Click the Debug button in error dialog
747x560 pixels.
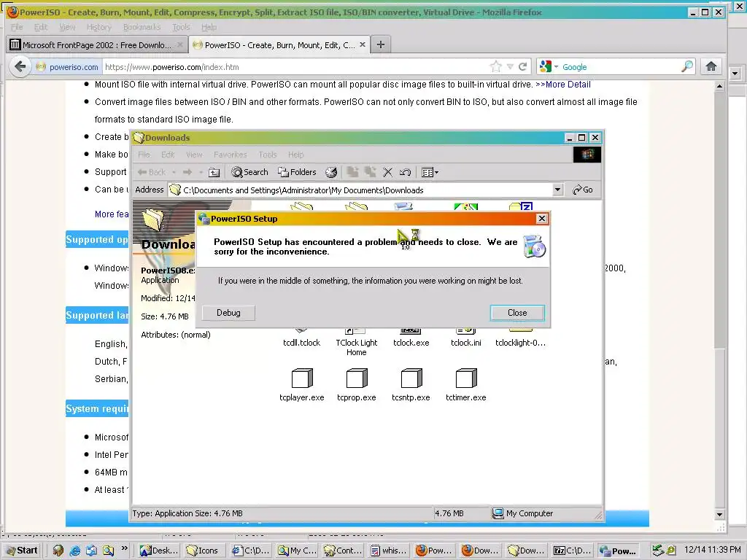228,313
